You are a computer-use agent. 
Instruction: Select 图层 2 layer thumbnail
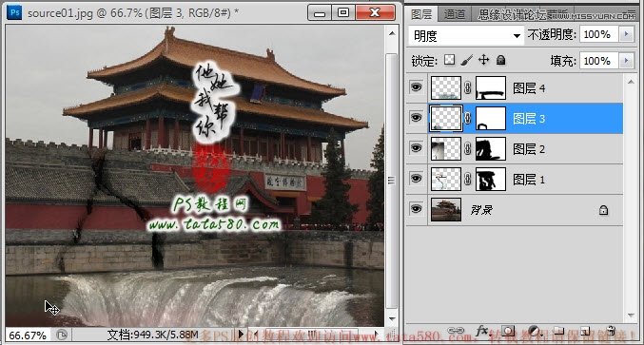click(445, 148)
